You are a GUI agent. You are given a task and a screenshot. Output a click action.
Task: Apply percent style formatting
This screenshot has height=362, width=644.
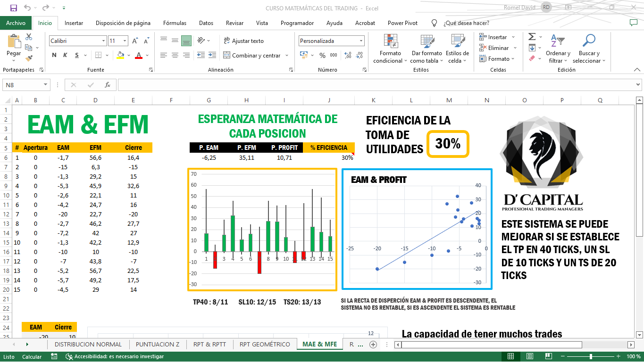[323, 55]
